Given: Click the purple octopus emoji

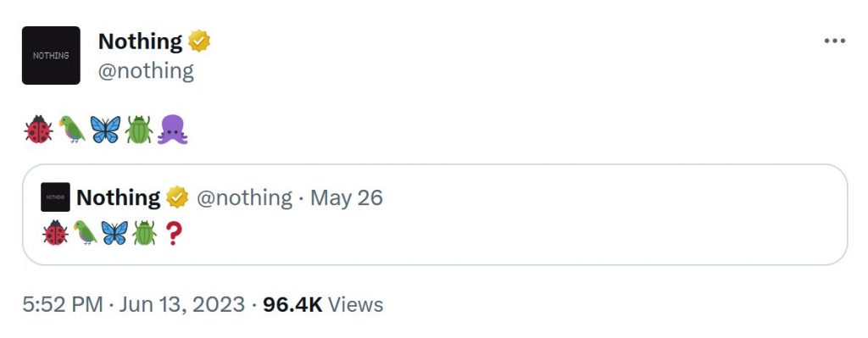Looking at the screenshot, I should 173,130.
